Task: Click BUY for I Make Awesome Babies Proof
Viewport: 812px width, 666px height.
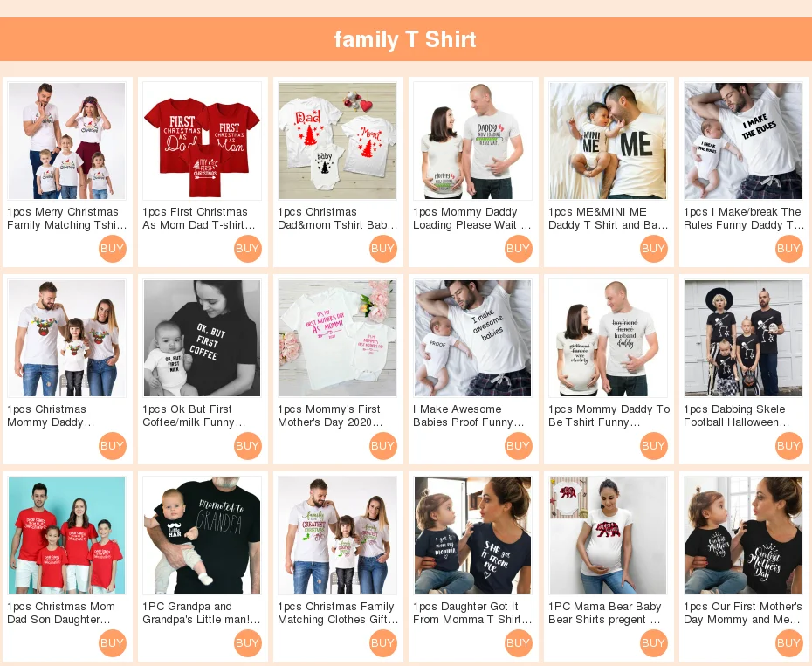Action: point(519,446)
